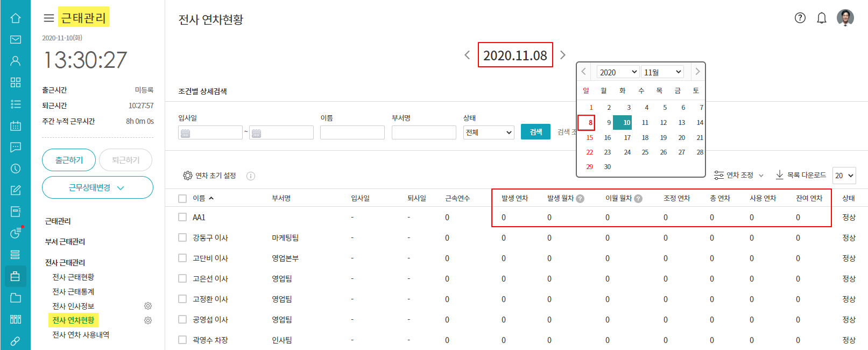
Task: Select all rows with header checkbox
Action: 182,199
